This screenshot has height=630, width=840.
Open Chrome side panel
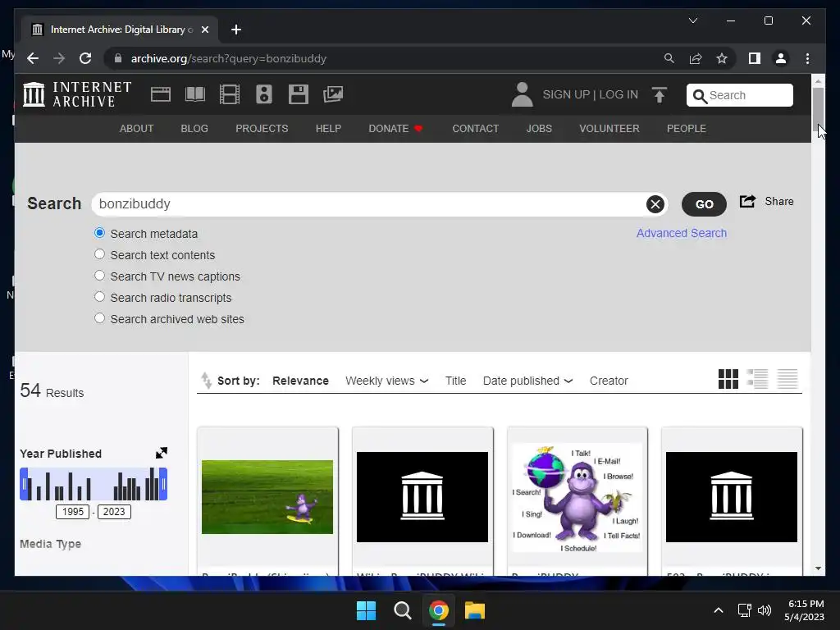coord(755,58)
